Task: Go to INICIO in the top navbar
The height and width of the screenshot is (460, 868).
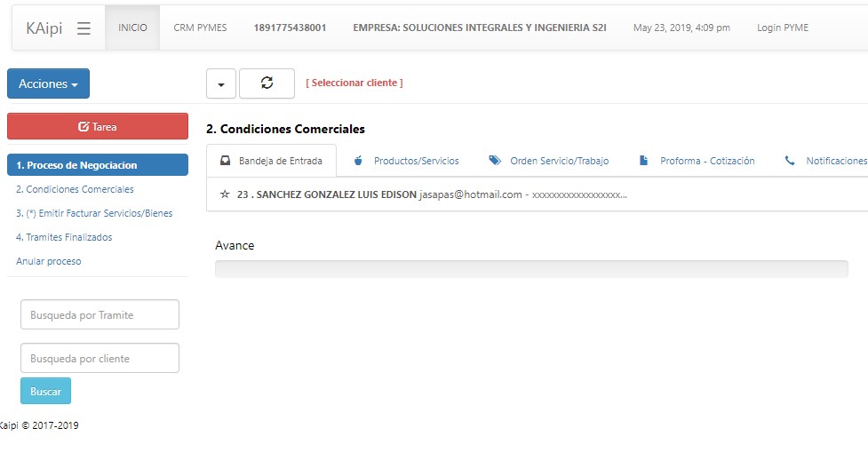Action: [132, 28]
